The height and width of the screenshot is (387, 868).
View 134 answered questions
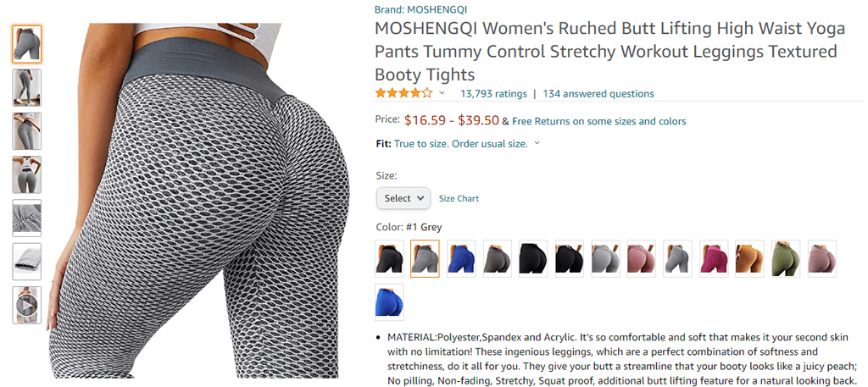coord(598,93)
